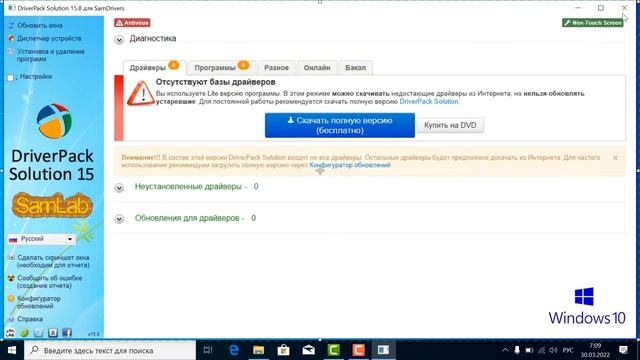Click the microphone tray icon
640x360 pixels.
[x=517, y=350]
